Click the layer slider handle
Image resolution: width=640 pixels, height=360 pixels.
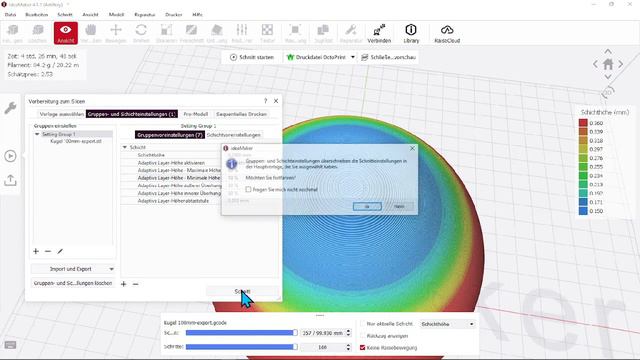point(295,333)
